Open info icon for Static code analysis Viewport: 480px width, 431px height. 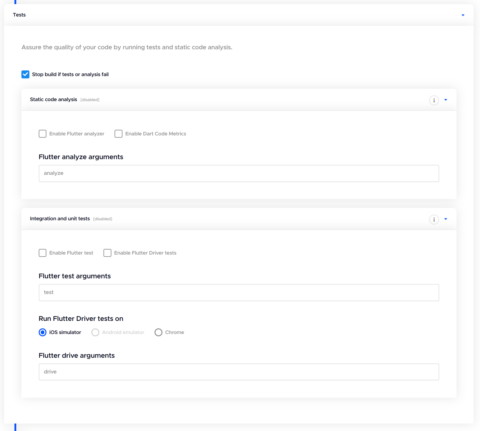pyautogui.click(x=434, y=100)
